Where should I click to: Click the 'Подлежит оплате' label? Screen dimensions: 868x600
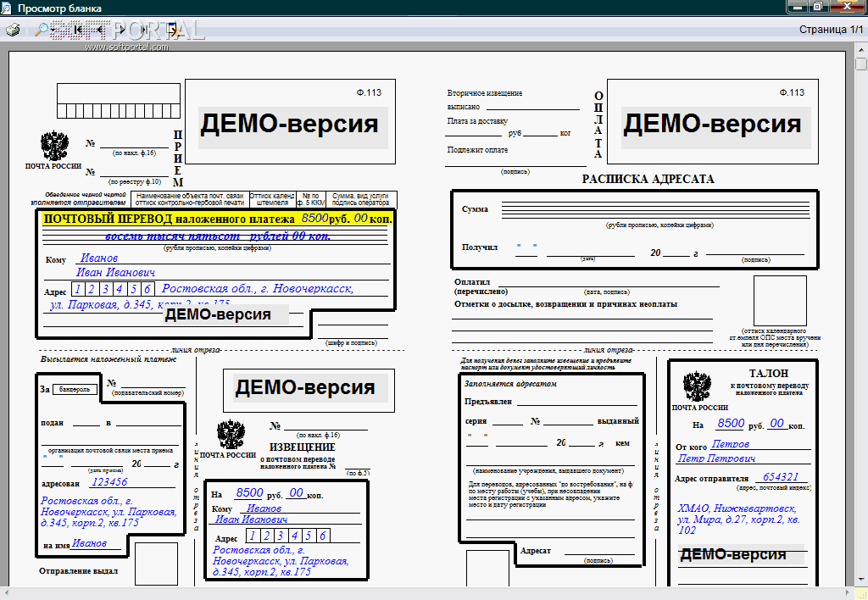[x=477, y=149]
